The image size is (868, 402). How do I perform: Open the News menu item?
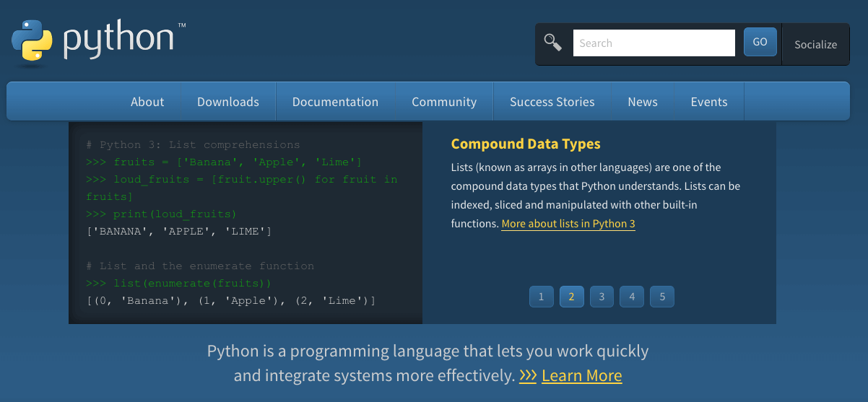click(x=643, y=102)
